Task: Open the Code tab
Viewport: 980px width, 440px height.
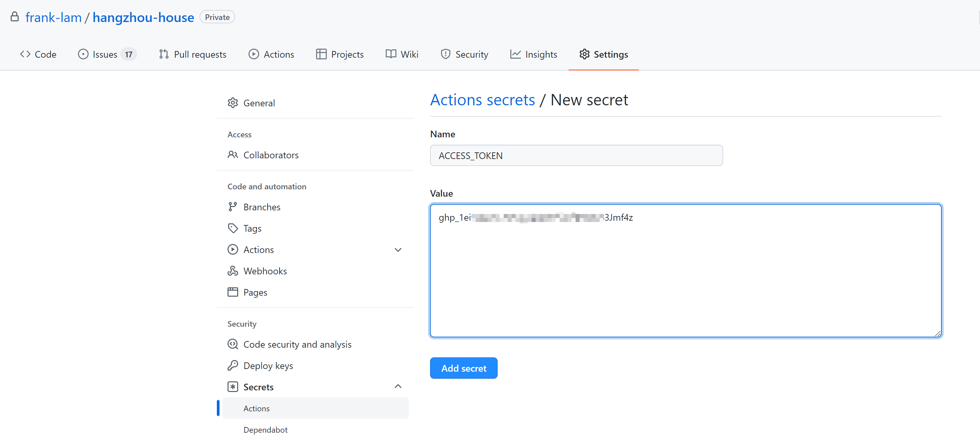Action: pyautogui.click(x=38, y=54)
